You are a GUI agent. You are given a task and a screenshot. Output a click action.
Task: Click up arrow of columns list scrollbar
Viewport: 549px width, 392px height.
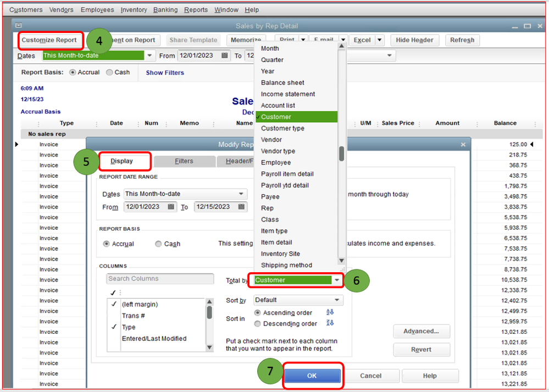(x=209, y=302)
